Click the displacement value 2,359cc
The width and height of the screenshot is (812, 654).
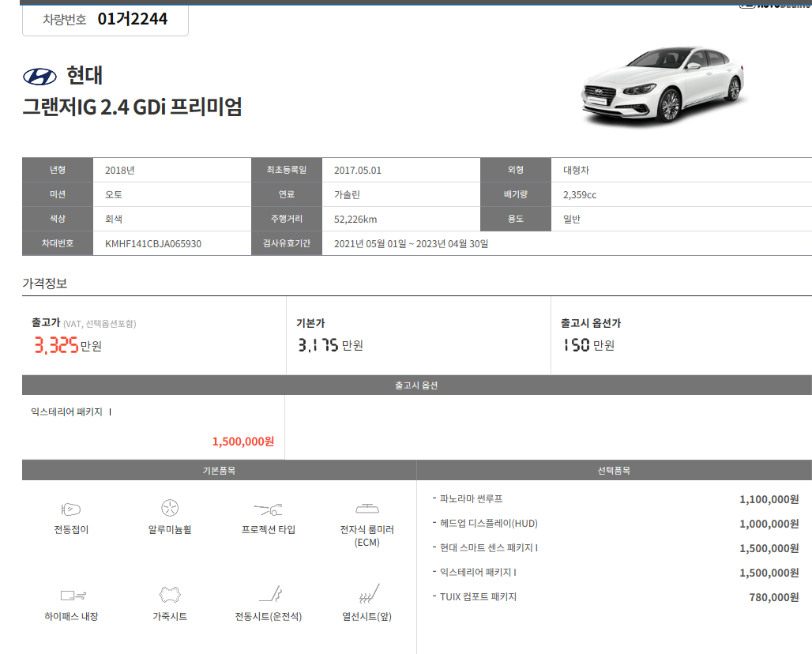[x=580, y=194]
